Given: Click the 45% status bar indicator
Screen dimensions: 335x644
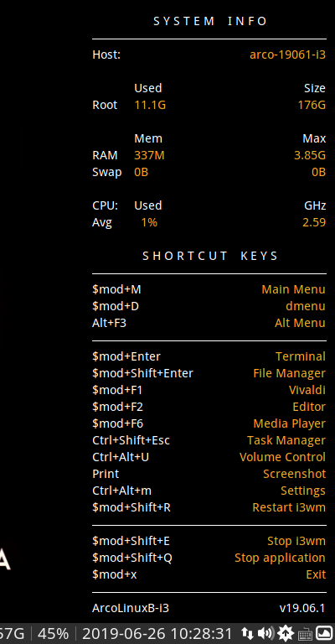Looking at the screenshot, I should 53,634.
